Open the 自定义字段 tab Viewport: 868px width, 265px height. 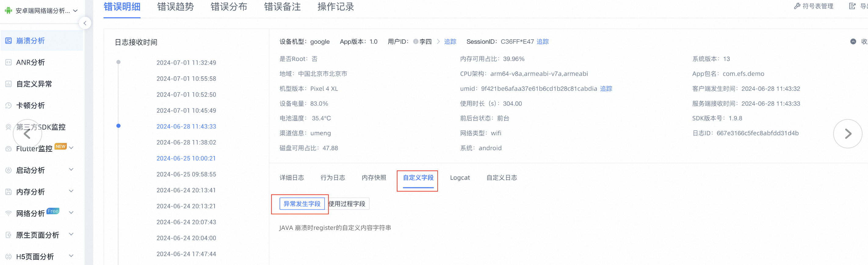pos(418,178)
